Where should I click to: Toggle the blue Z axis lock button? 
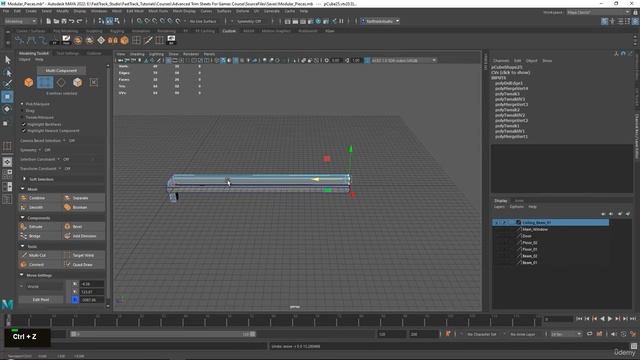[x=75, y=300]
